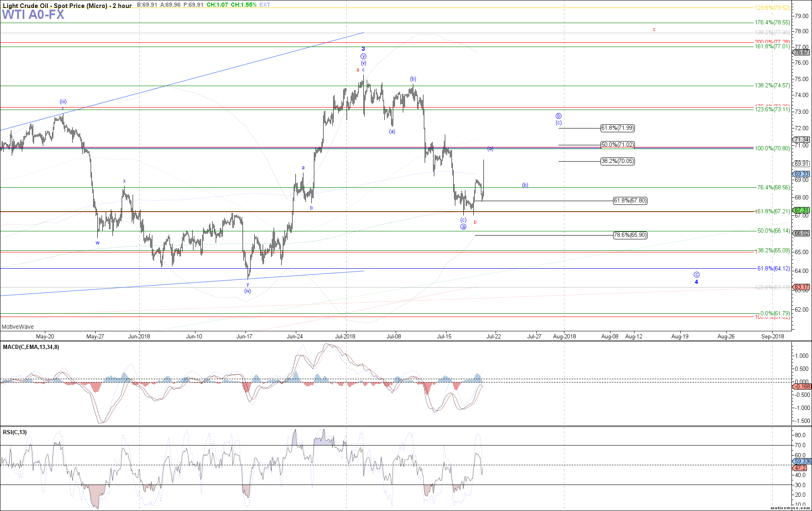Select the '123.6%(73.11)' level label
812x511 pixels.
click(772, 109)
